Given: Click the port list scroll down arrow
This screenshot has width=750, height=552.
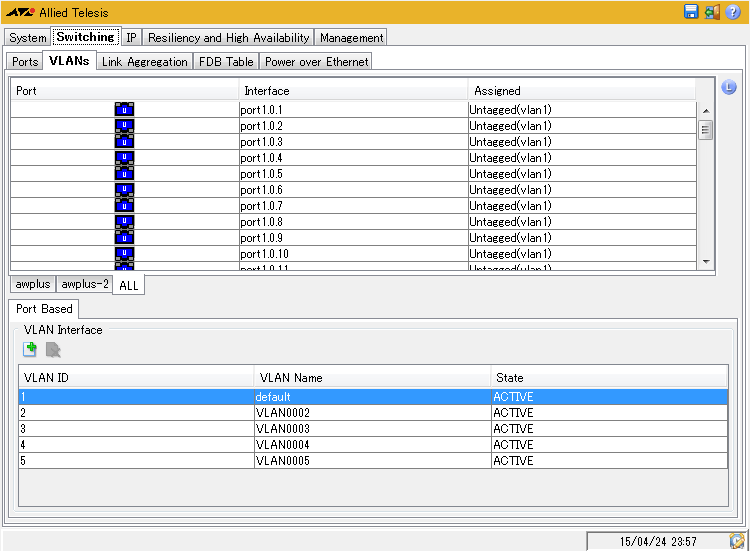Looking at the screenshot, I should 706,261.
